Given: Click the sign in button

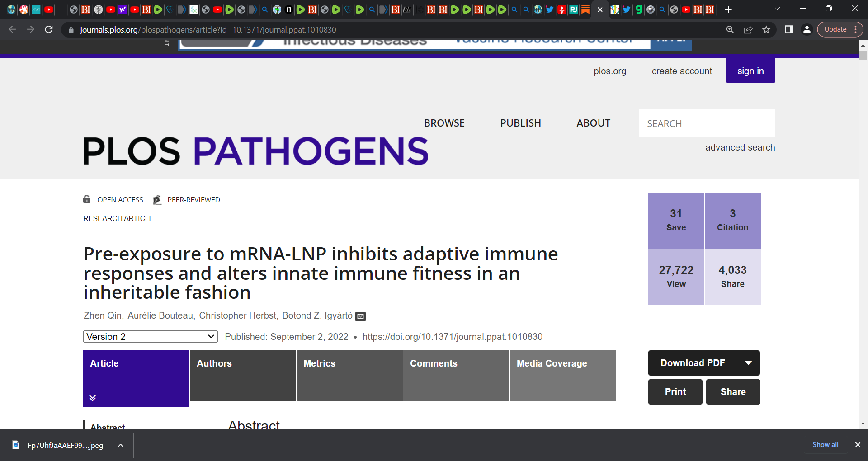Looking at the screenshot, I should point(750,71).
